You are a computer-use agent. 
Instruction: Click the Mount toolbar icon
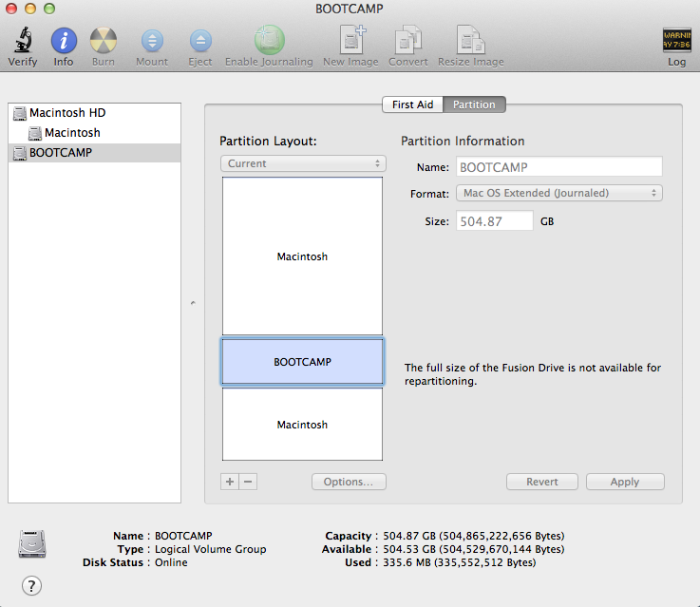coord(152,41)
